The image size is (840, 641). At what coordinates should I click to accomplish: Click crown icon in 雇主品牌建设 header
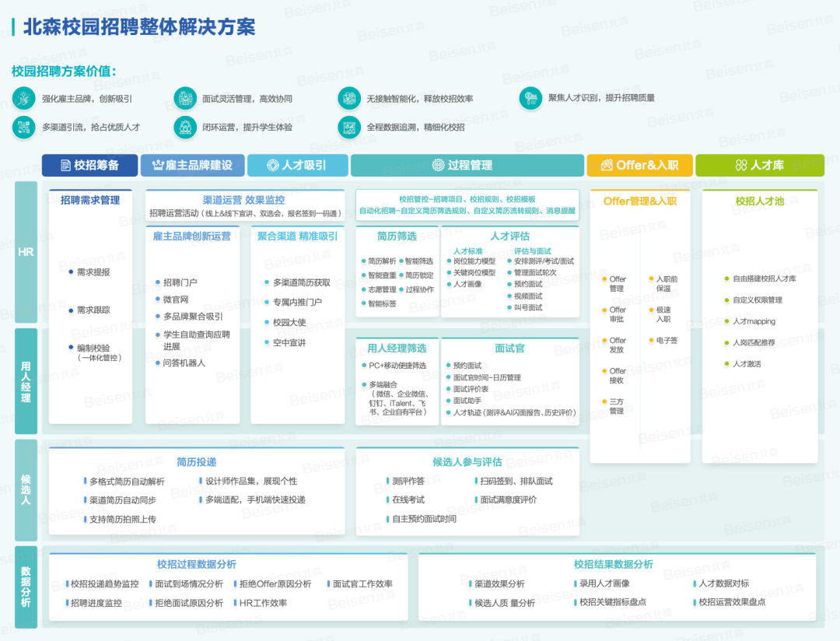(157, 165)
